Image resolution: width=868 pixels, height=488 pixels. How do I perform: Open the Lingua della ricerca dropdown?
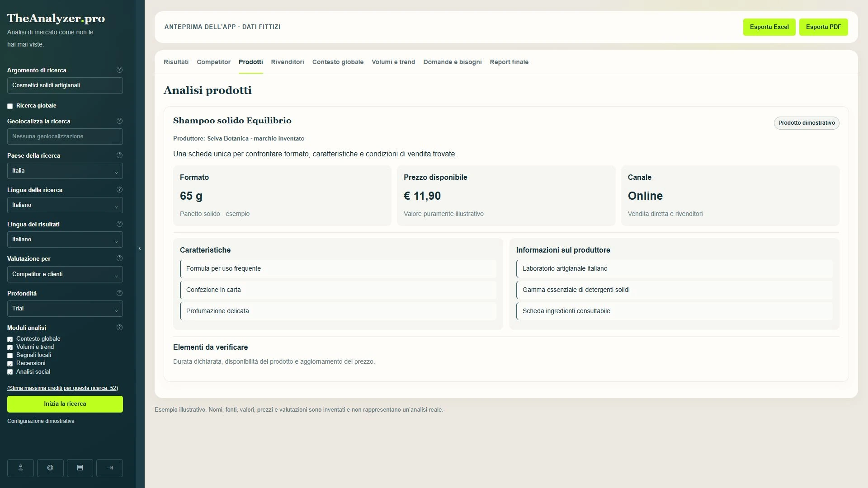click(65, 205)
